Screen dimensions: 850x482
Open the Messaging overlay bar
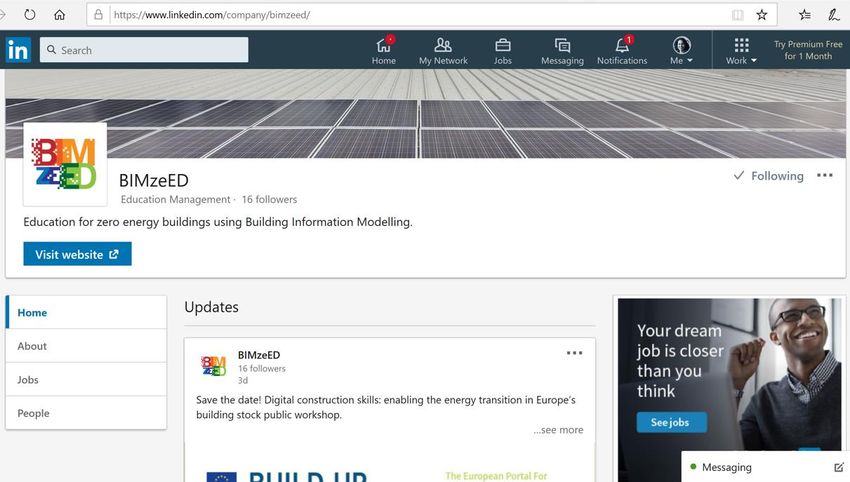pyautogui.click(x=765, y=467)
